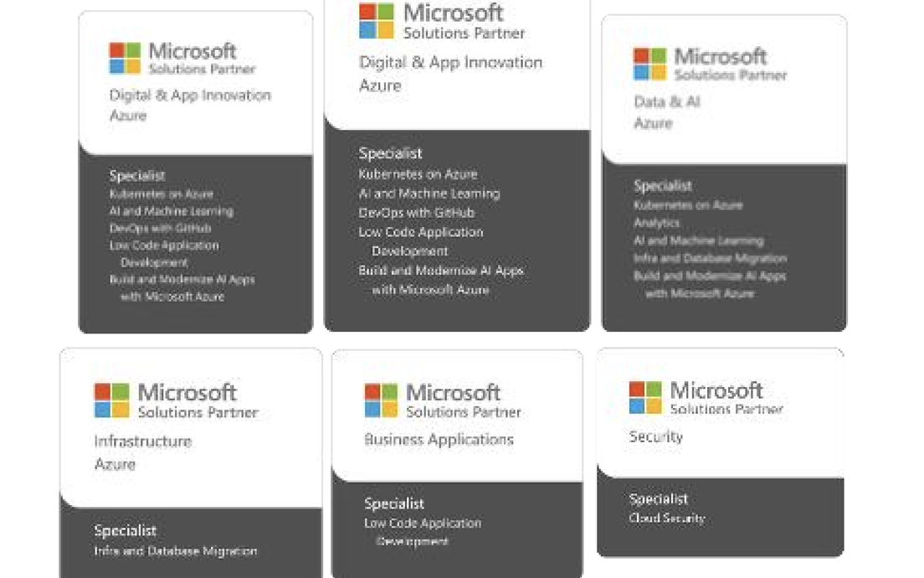Open the Cloud Security specialization text

667,519
